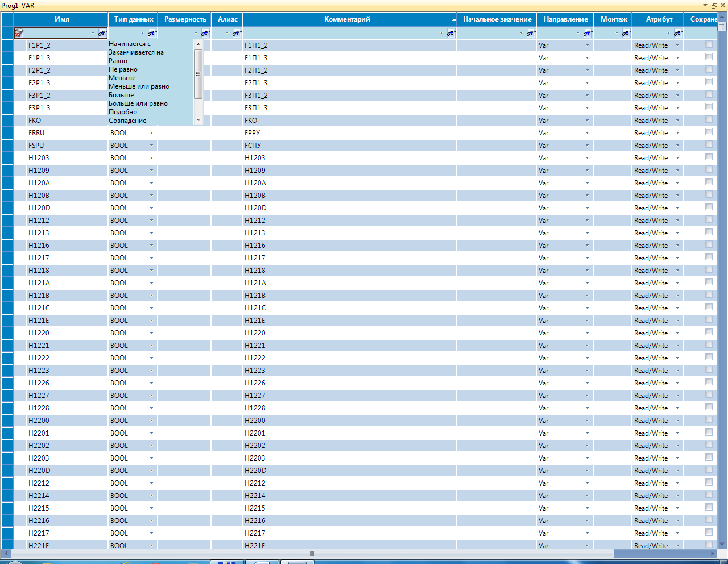This screenshot has width=728, height=564.
Task: Open filter condition icon for Монтаж column
Action: 626,33
